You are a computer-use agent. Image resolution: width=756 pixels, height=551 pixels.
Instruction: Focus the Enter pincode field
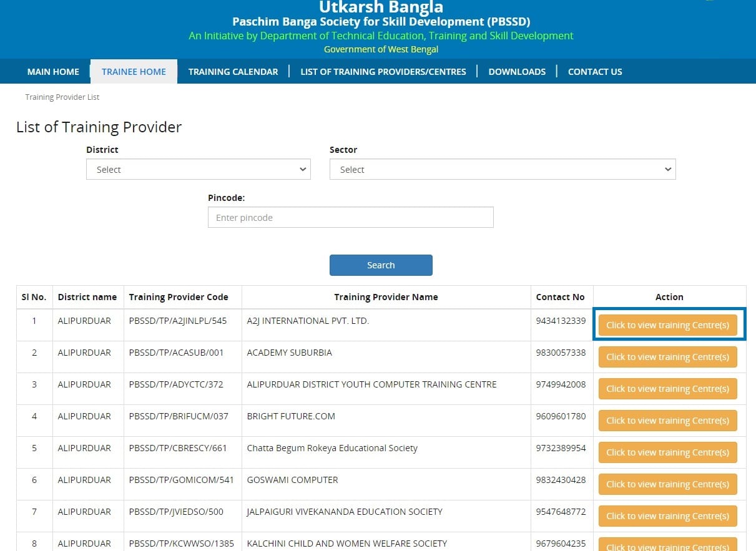click(350, 217)
